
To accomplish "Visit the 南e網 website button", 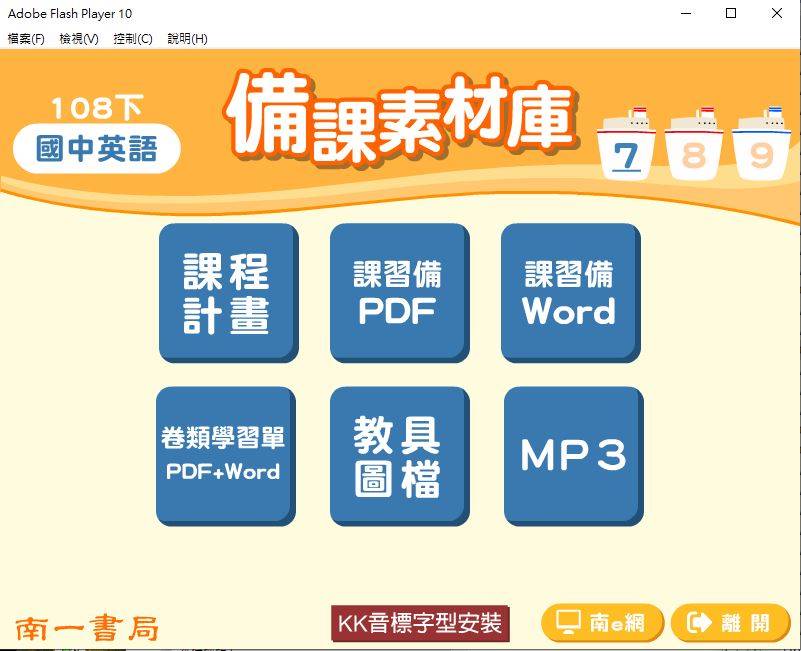I will tap(602, 622).
